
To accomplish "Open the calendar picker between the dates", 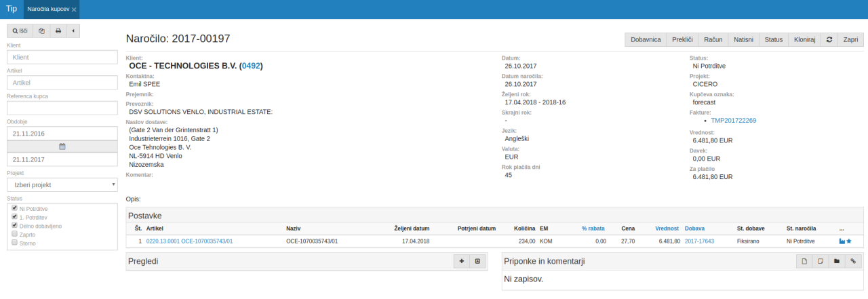I will pos(62,146).
